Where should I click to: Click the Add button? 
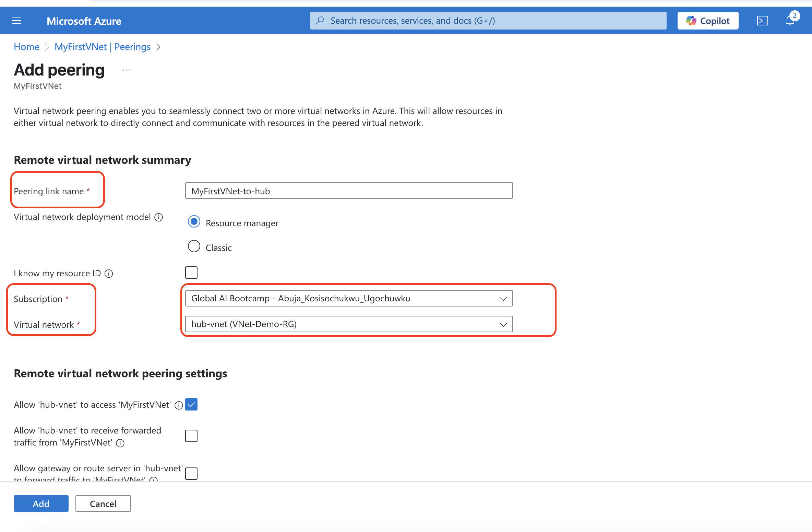pos(41,504)
